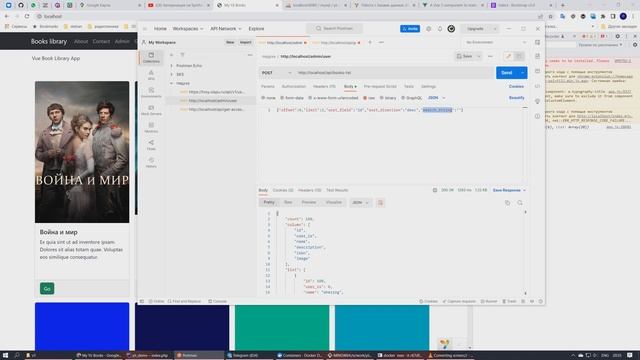Viewport: 640px width, 360px height.
Task: Open the comments icon in right sidebar
Action: click(x=537, y=71)
